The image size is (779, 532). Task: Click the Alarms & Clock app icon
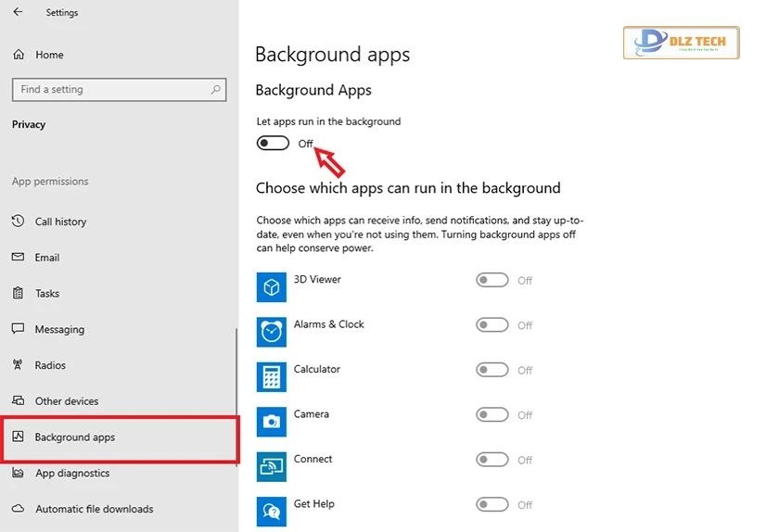tap(271, 332)
